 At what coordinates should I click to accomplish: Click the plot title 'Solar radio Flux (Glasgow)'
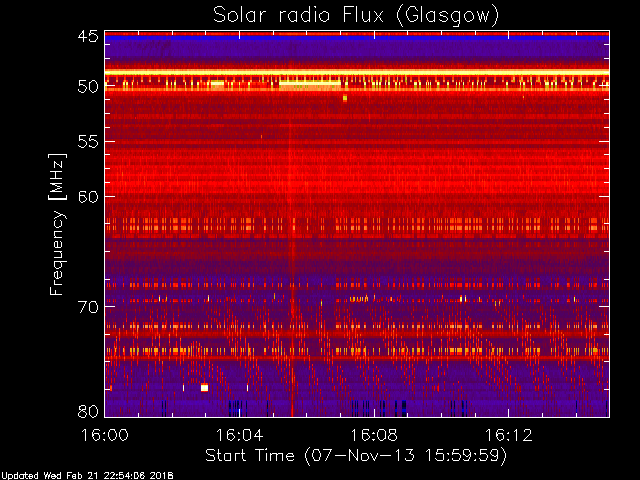[x=356, y=16]
